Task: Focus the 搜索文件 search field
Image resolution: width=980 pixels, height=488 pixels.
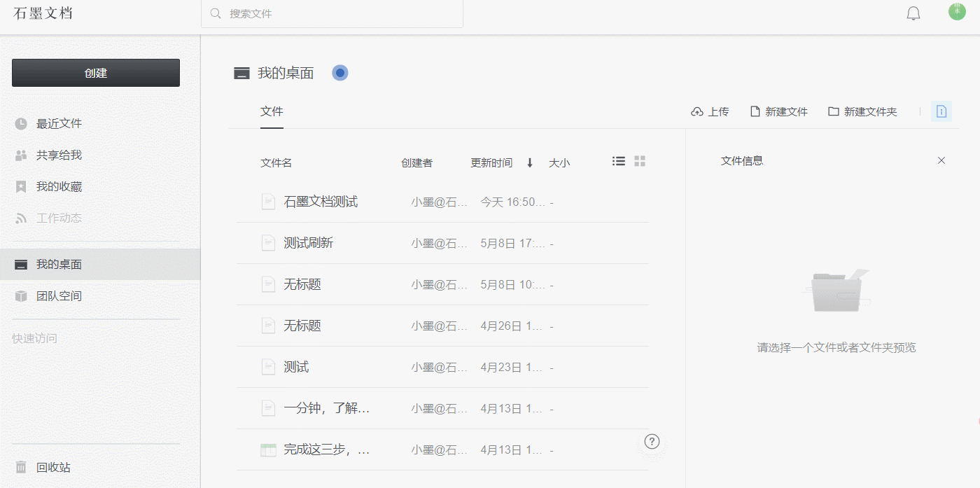Action: coord(332,13)
